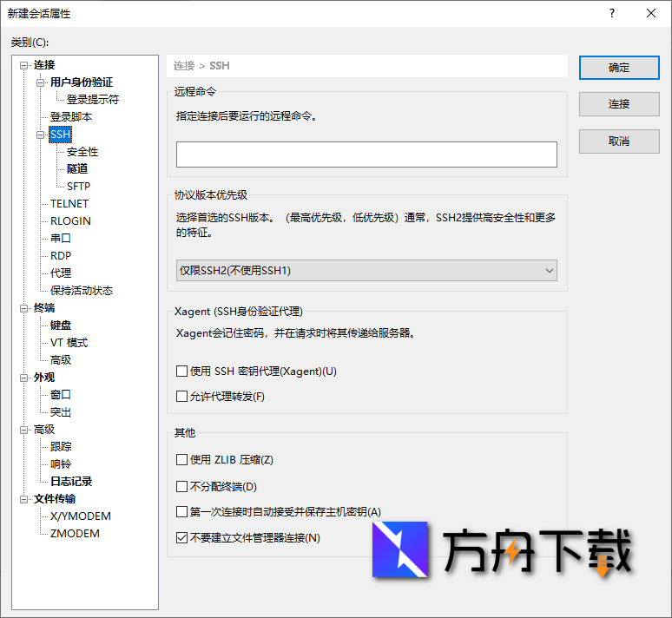Collapse the 高级 category tree node
The image size is (672, 618).
(24, 430)
